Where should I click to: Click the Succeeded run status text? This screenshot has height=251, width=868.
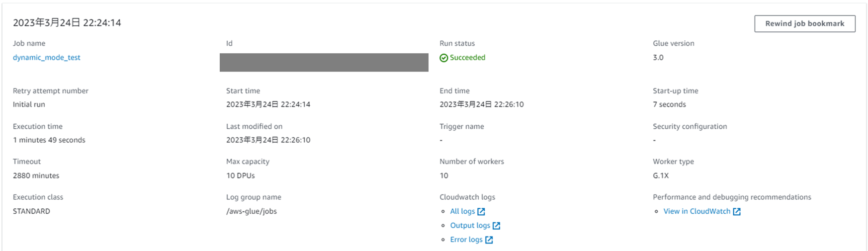tap(467, 58)
